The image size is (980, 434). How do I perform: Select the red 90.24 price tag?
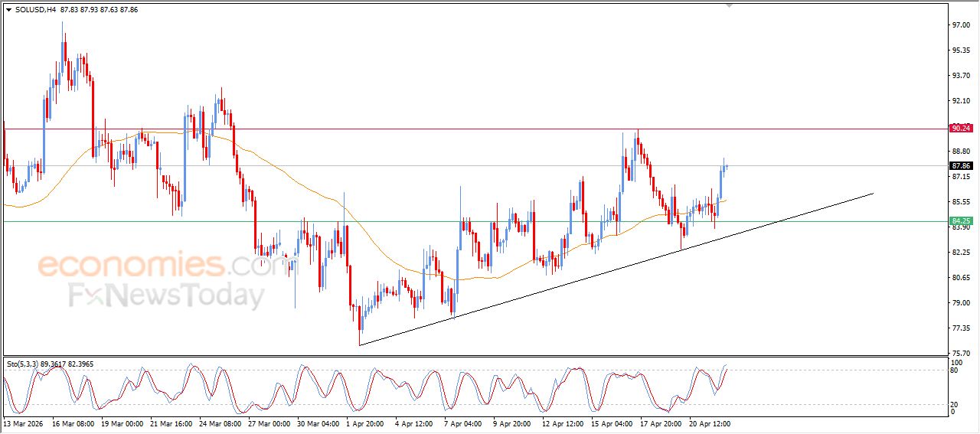point(960,129)
